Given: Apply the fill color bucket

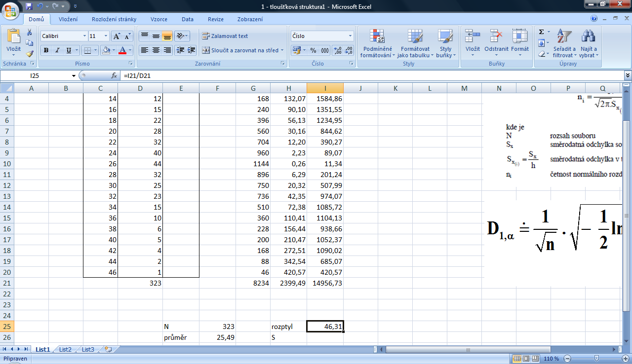Looking at the screenshot, I should pyautogui.click(x=106, y=50).
